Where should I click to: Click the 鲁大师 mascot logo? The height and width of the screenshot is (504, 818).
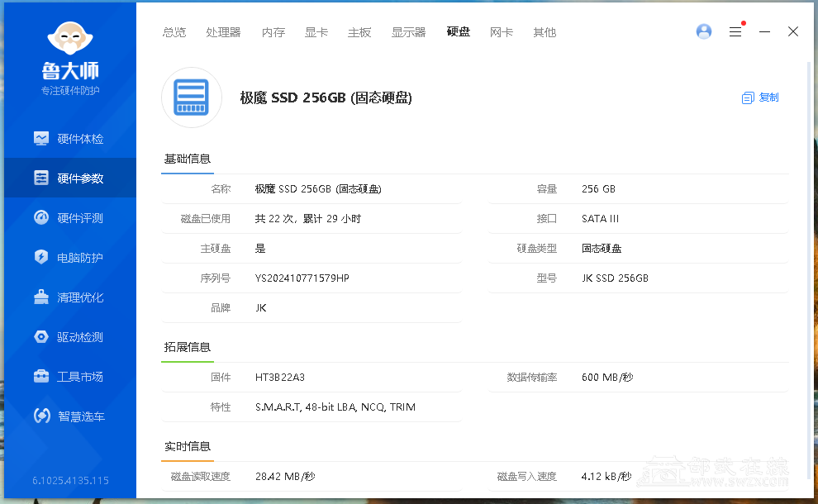pyautogui.click(x=70, y=39)
